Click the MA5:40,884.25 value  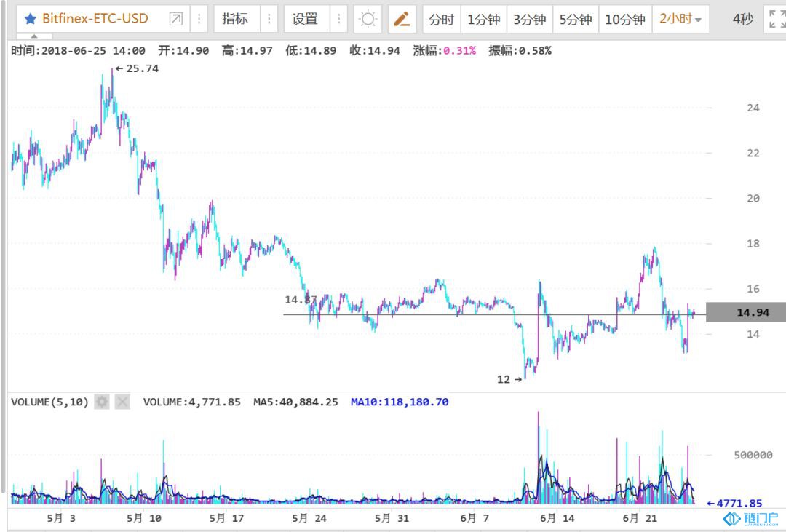(x=295, y=402)
